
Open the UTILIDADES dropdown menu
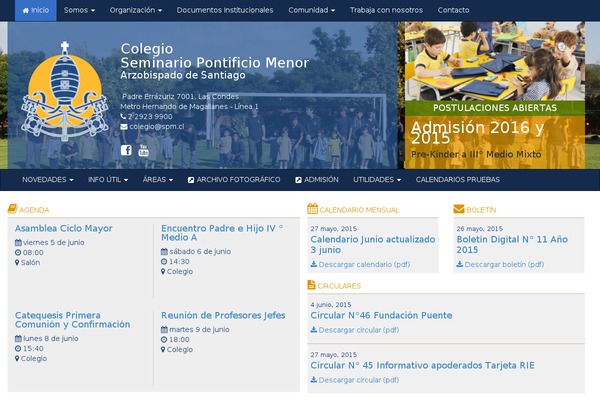coord(377,180)
